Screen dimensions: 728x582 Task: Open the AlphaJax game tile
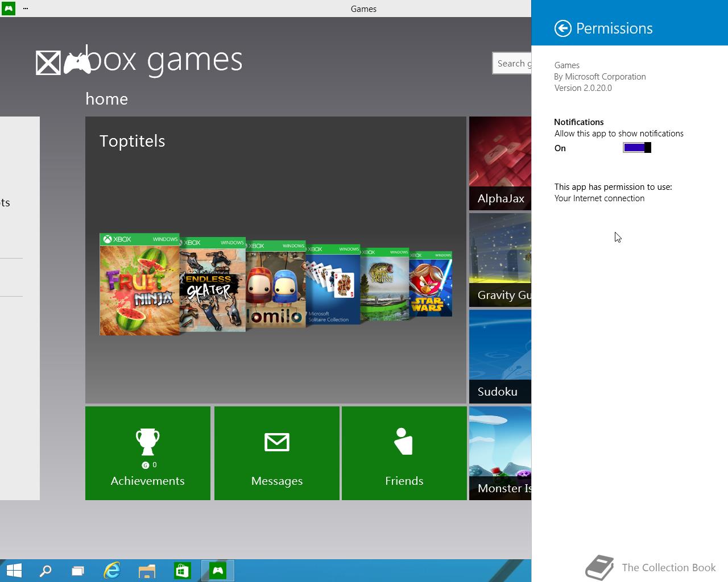[x=500, y=164]
